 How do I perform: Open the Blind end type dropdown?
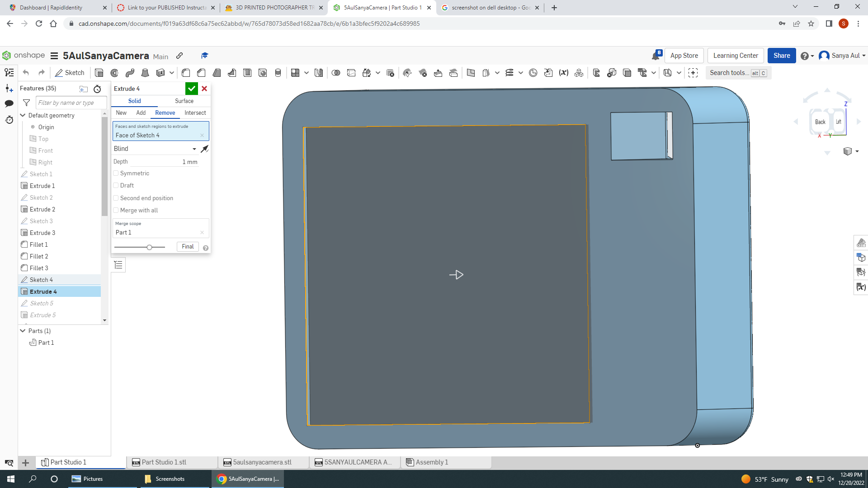[155, 149]
